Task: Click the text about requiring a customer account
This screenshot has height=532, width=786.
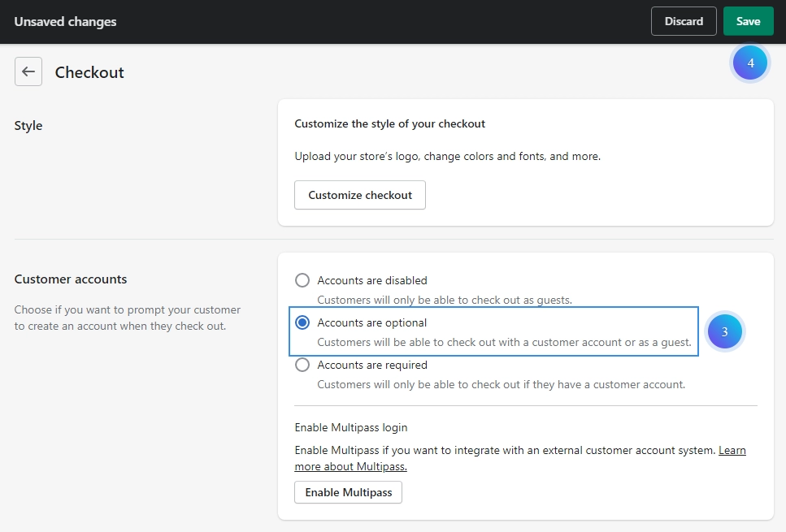Action: pos(502,384)
